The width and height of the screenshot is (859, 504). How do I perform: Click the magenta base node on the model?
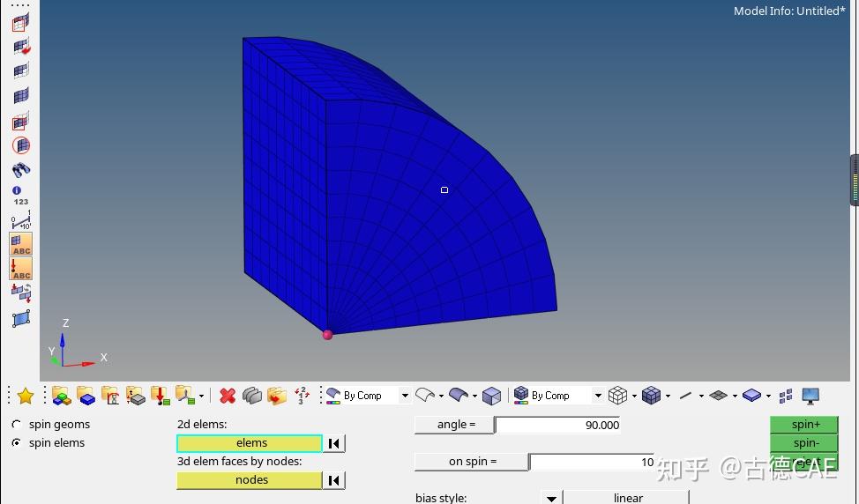click(x=327, y=335)
